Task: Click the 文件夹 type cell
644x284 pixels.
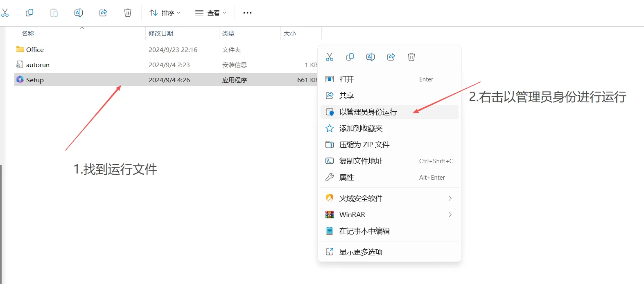Action: tap(231, 50)
